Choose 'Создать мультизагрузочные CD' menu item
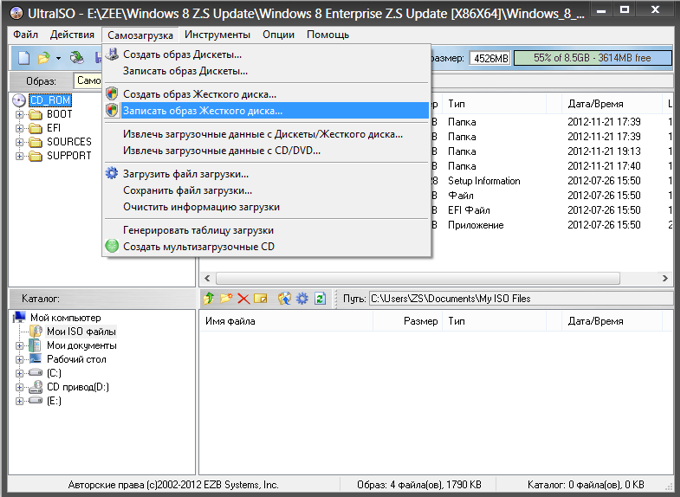680x497 pixels. click(266, 246)
